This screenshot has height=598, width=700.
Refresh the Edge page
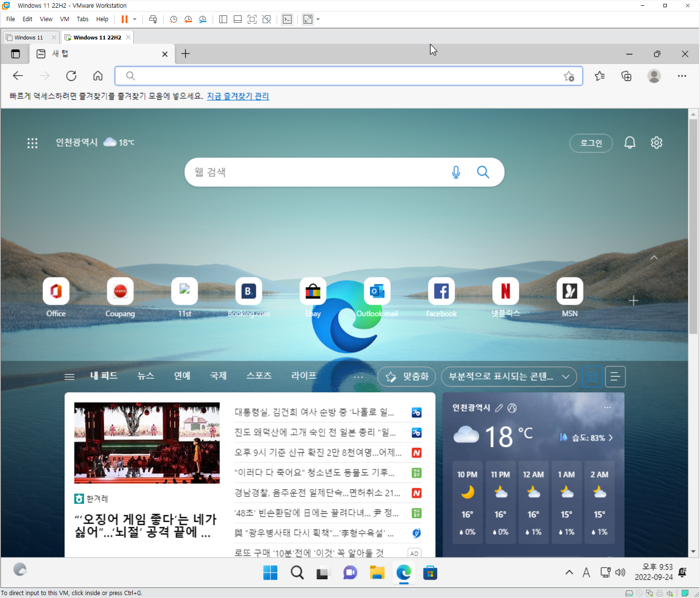[x=71, y=76]
